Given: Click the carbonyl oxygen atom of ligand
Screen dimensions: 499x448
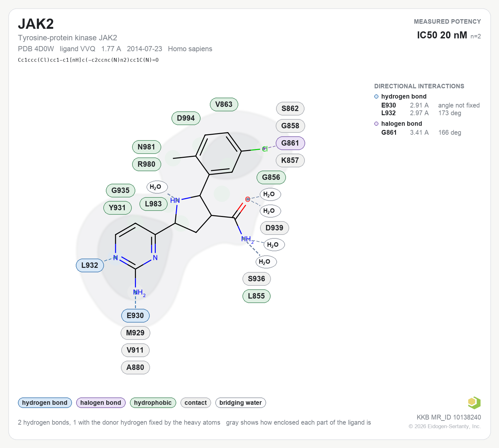Looking at the screenshot, I should click(x=248, y=199).
